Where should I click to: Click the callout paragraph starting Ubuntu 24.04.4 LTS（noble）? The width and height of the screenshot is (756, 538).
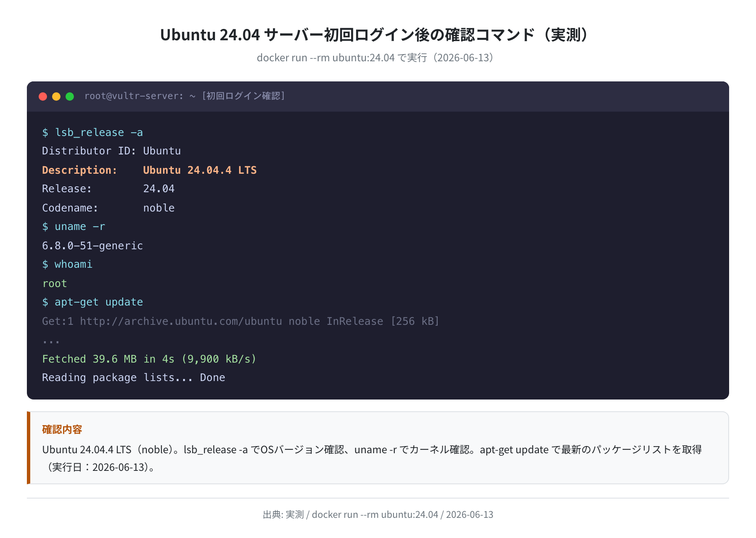tap(372, 458)
